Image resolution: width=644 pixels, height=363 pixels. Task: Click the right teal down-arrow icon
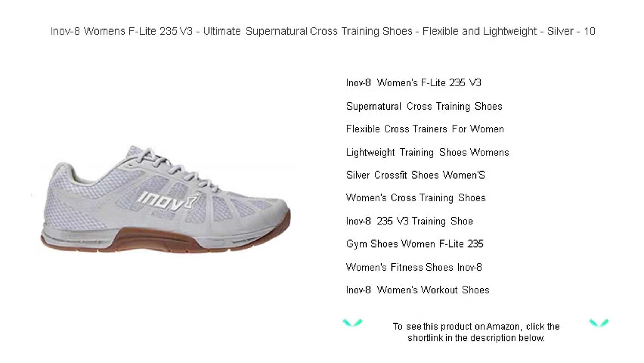(x=599, y=323)
